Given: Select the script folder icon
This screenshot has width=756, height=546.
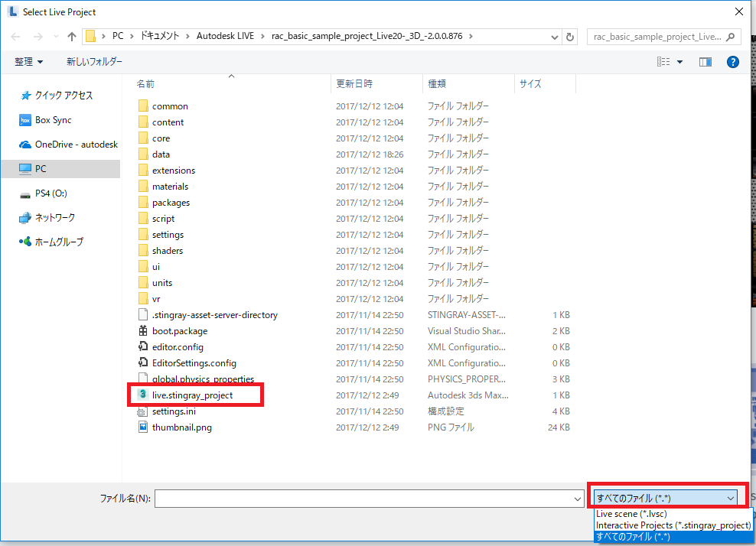Looking at the screenshot, I should coord(143,218).
